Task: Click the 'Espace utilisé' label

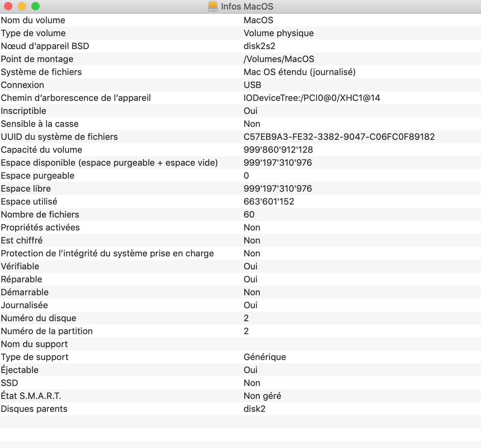Action: click(x=29, y=201)
